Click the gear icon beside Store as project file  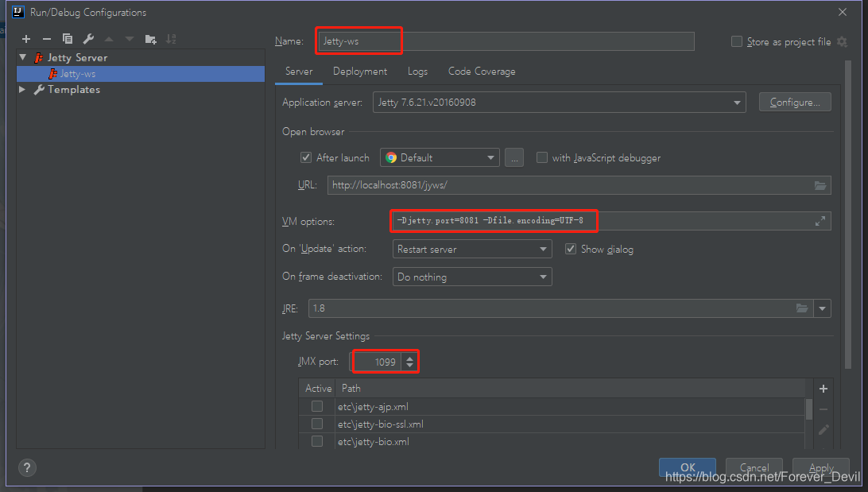(842, 41)
